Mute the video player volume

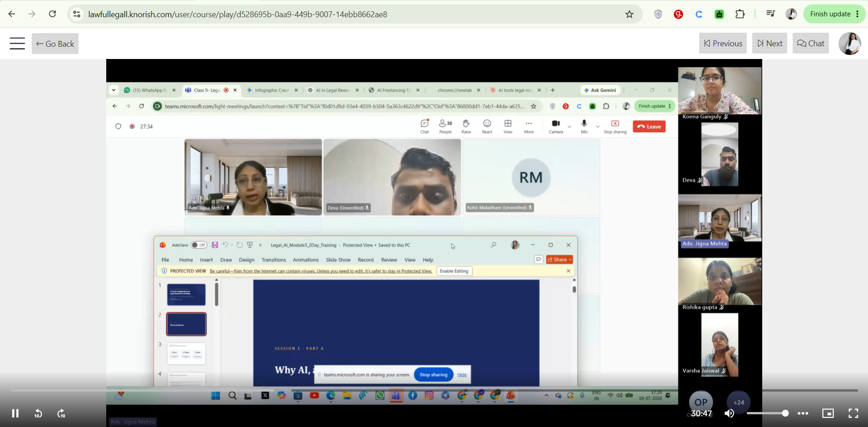coord(729,413)
